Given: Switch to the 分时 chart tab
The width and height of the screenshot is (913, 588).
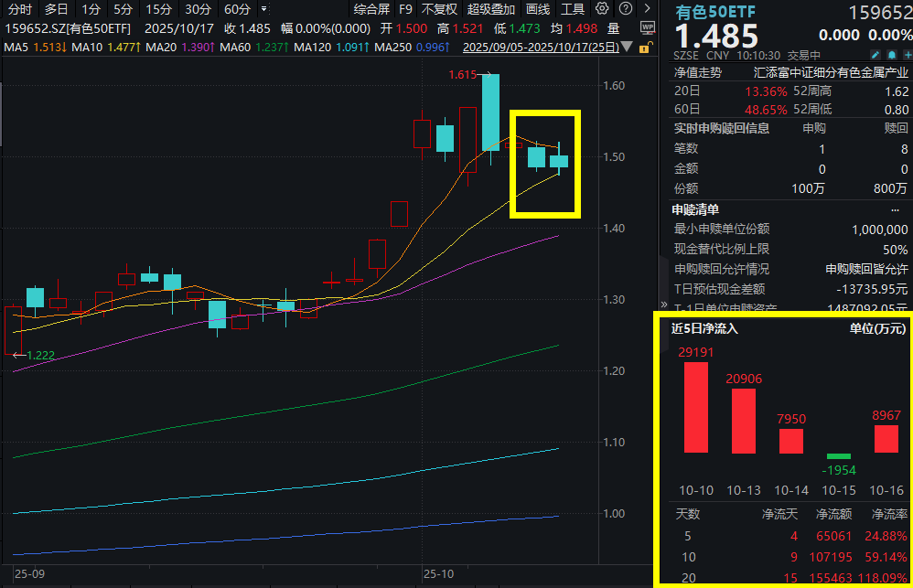Looking at the screenshot, I should [18, 8].
